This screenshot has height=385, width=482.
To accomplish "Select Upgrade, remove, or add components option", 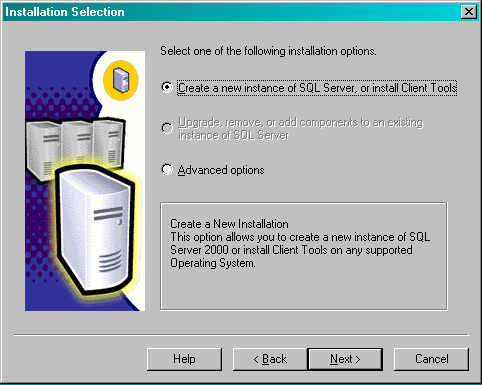I will (167, 128).
